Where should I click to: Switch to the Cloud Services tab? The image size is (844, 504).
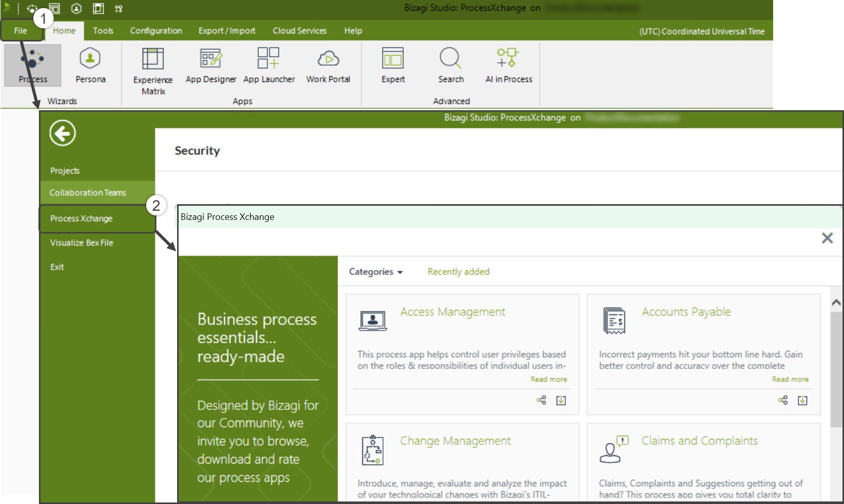click(300, 31)
